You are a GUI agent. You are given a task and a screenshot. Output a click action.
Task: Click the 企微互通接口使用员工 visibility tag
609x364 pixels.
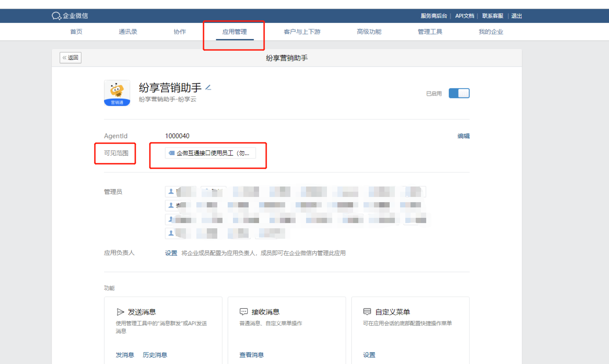click(210, 153)
